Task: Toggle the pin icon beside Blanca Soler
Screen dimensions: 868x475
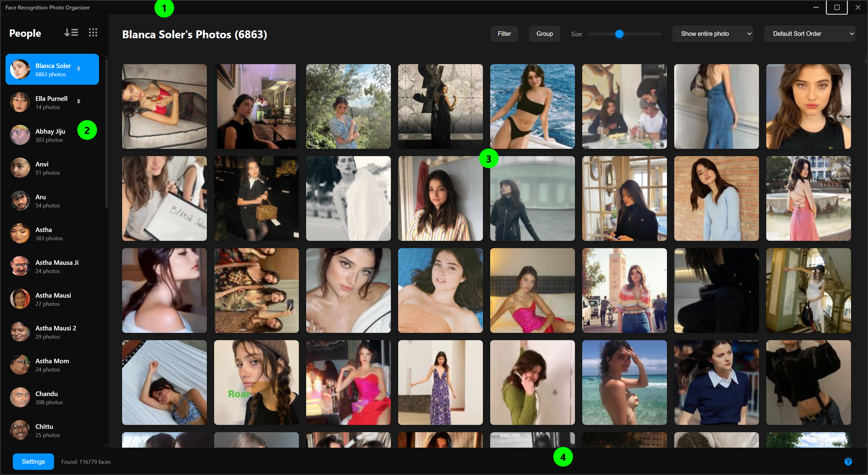Action: coord(79,69)
